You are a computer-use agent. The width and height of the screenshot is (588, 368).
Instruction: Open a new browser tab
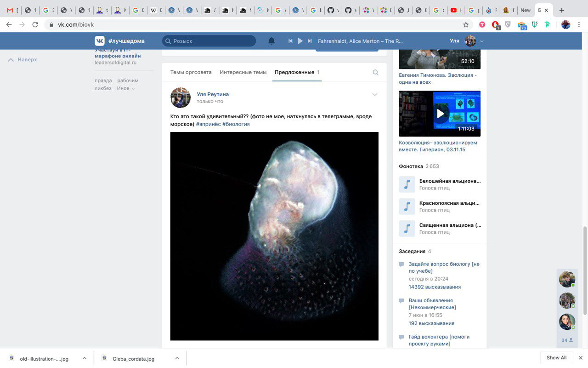[561, 10]
